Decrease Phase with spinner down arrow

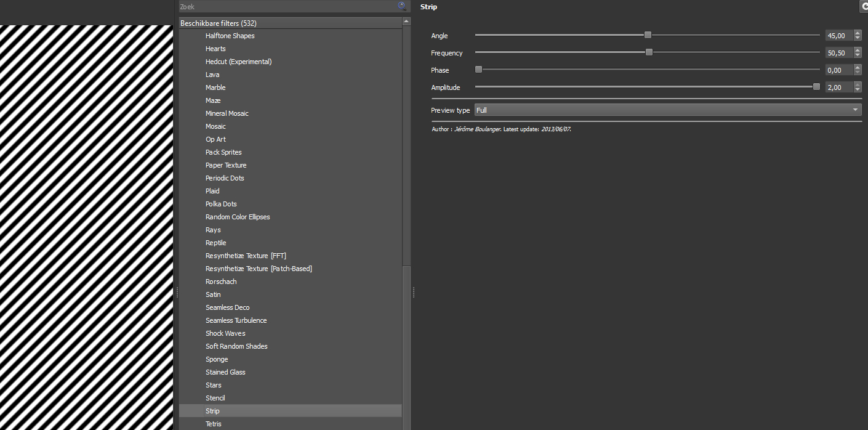click(x=858, y=73)
